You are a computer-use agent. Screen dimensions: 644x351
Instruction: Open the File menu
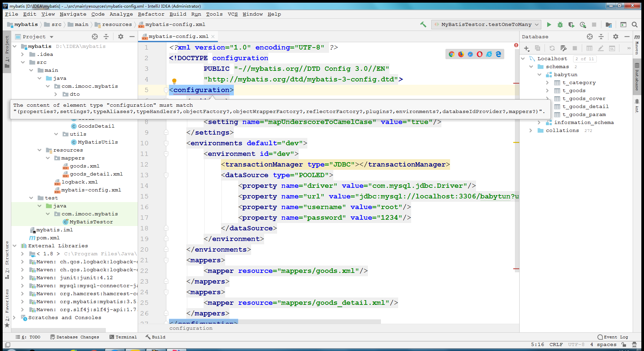[12, 14]
